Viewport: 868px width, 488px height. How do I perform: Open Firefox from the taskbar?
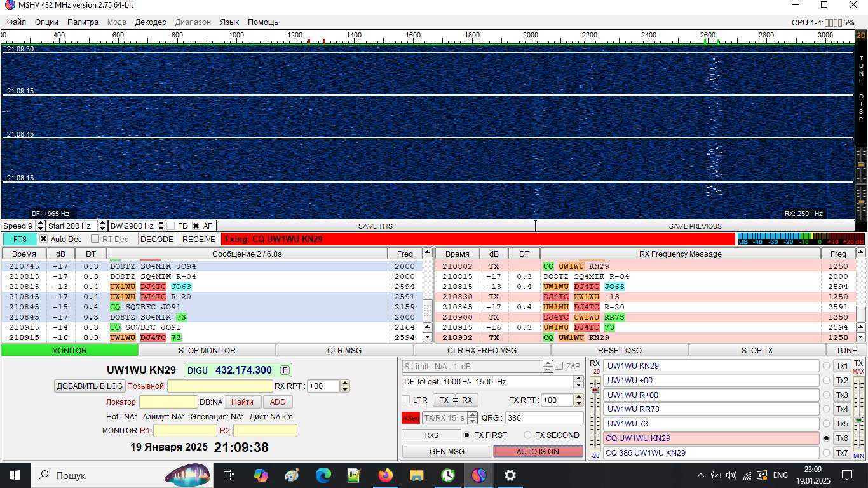click(x=385, y=475)
